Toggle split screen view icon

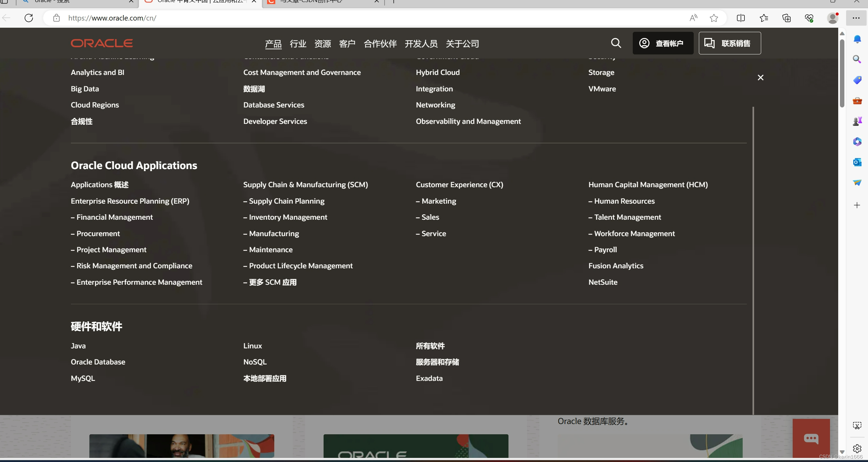point(741,18)
